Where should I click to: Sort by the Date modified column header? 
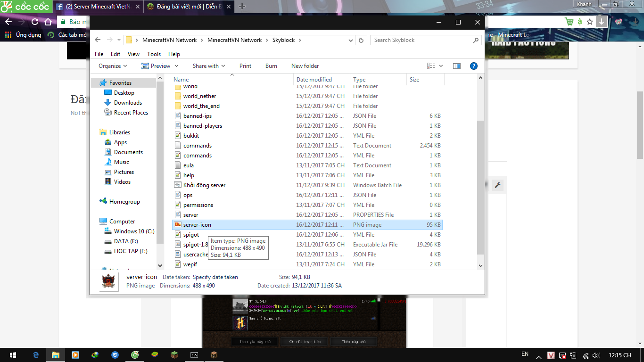coord(314,80)
